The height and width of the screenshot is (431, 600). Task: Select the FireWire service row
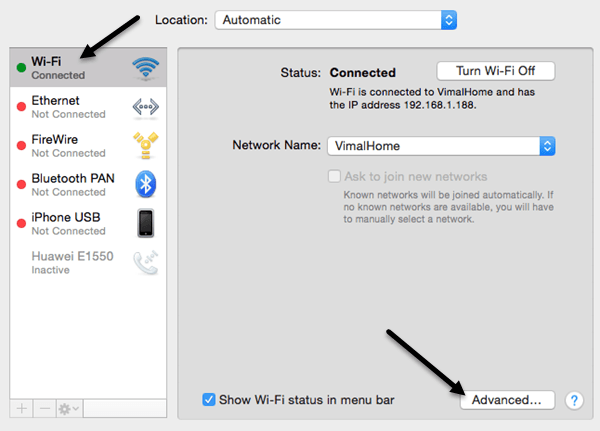pyautogui.click(x=88, y=145)
